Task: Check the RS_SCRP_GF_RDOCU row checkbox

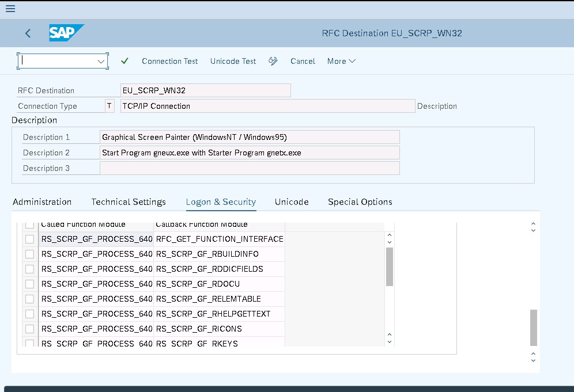Action: pos(29,284)
